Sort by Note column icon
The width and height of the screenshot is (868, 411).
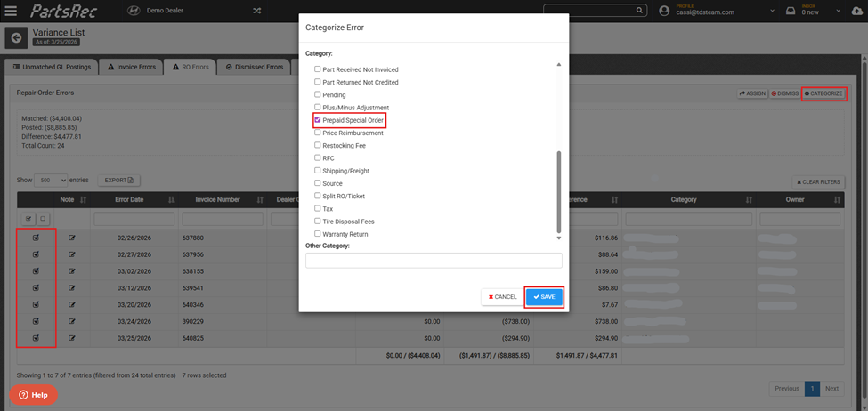click(x=84, y=199)
